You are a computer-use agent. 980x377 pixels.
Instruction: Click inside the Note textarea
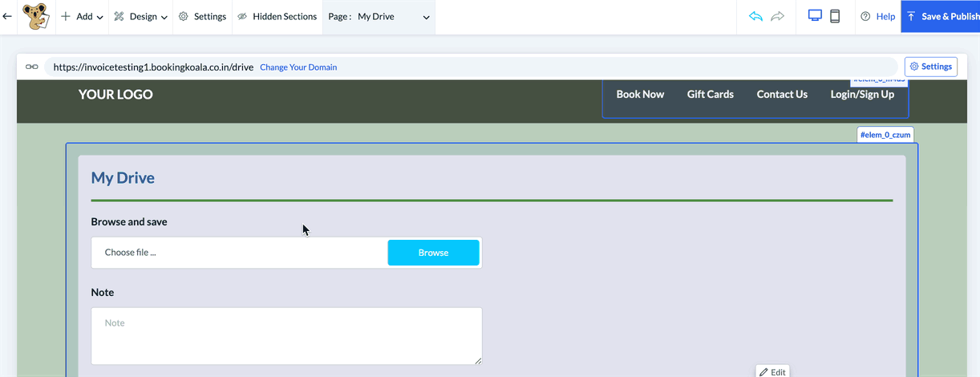pos(286,336)
